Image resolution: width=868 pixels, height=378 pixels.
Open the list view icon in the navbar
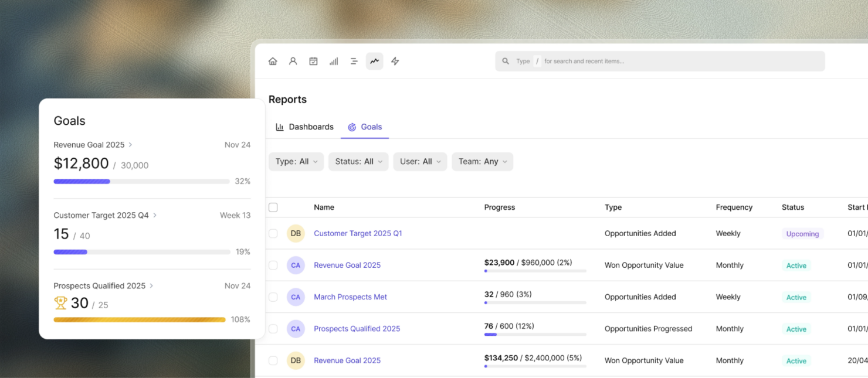pyautogui.click(x=354, y=60)
